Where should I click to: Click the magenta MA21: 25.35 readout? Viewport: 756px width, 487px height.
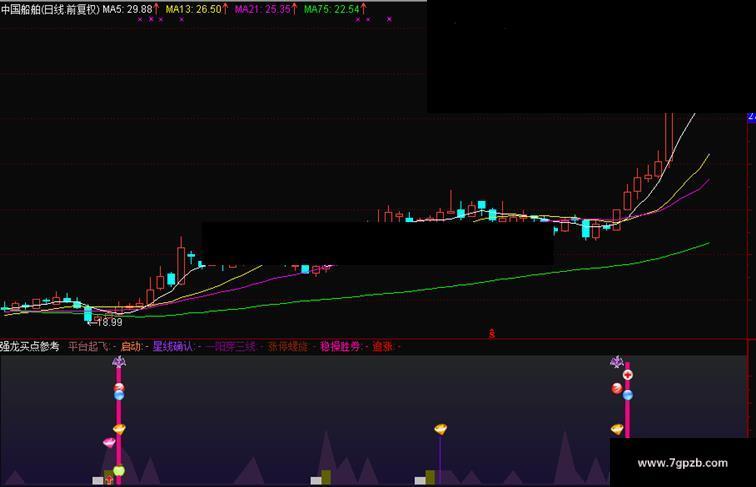click(263, 9)
